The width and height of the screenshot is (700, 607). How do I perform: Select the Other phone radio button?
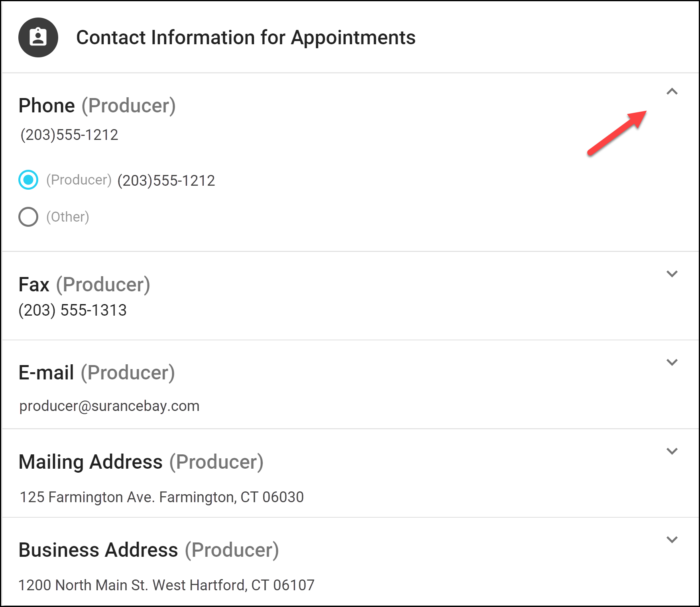click(x=28, y=217)
